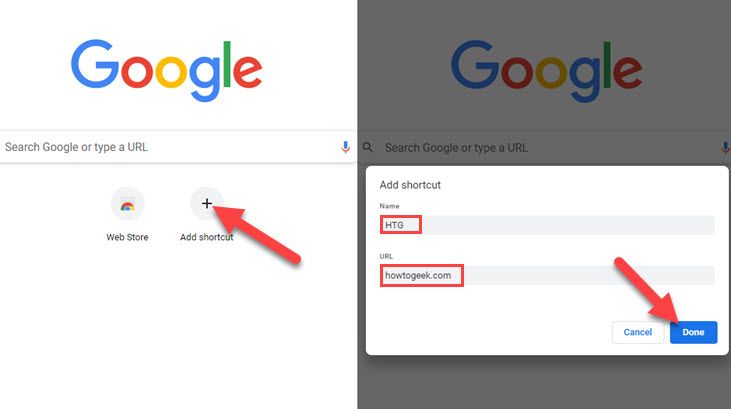
Task: Click the plus icon to add a shortcut
Action: pyautogui.click(x=207, y=203)
